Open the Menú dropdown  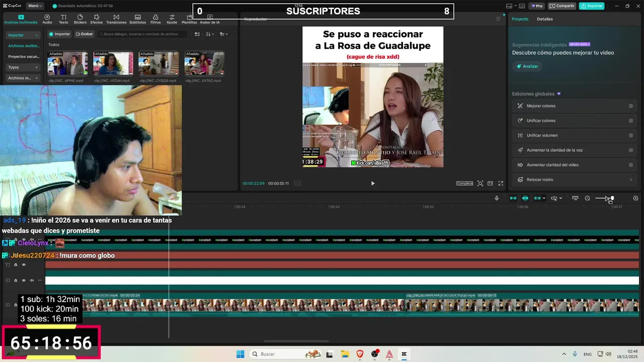(x=35, y=6)
